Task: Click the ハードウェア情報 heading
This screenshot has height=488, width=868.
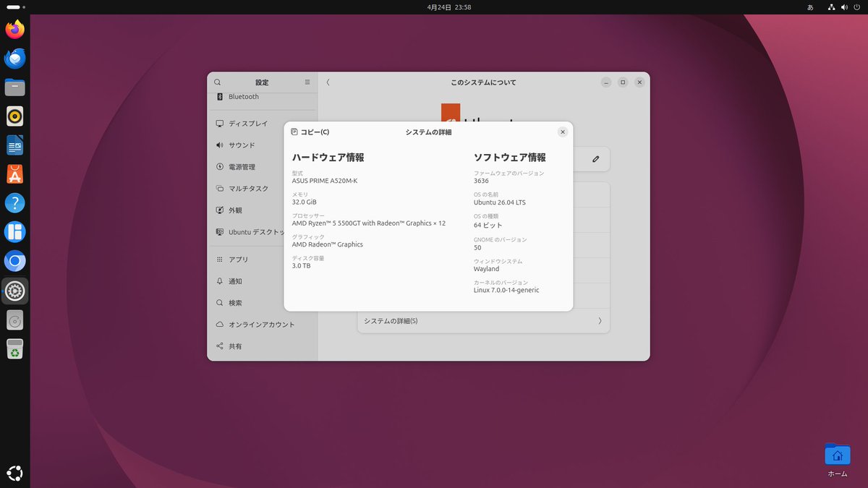Action: click(x=328, y=157)
